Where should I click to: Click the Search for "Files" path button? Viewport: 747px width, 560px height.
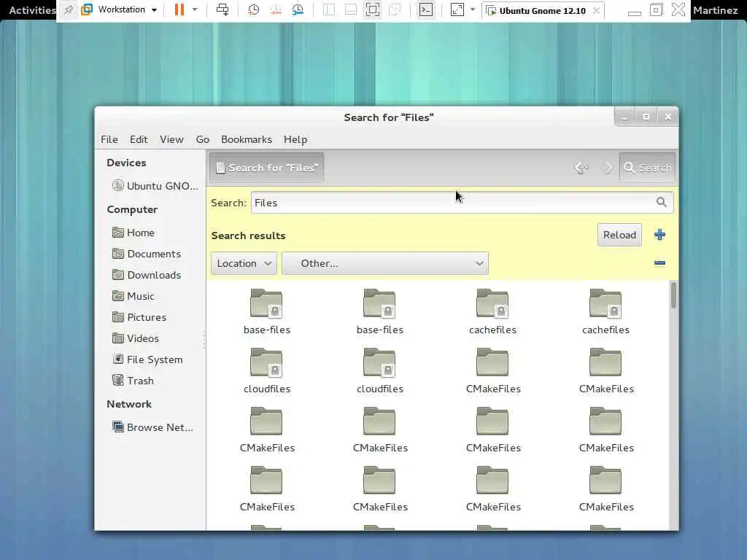click(267, 168)
